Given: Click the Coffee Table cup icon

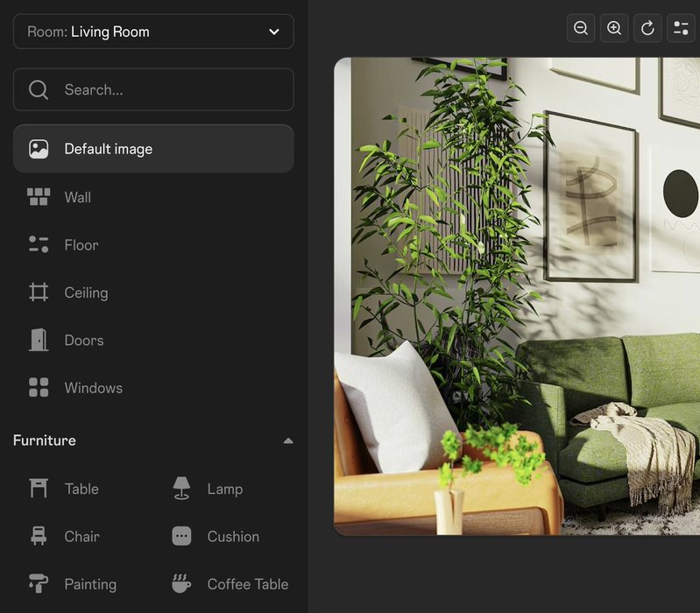Looking at the screenshot, I should 181,583.
